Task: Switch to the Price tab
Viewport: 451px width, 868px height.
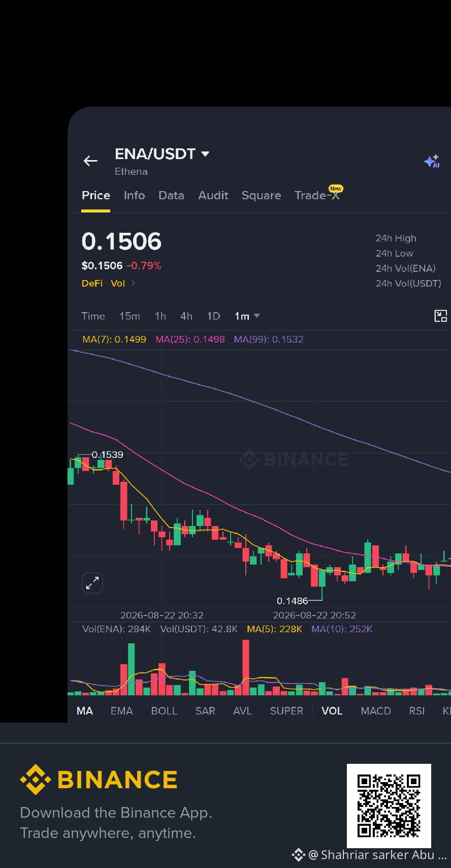Action: click(96, 196)
